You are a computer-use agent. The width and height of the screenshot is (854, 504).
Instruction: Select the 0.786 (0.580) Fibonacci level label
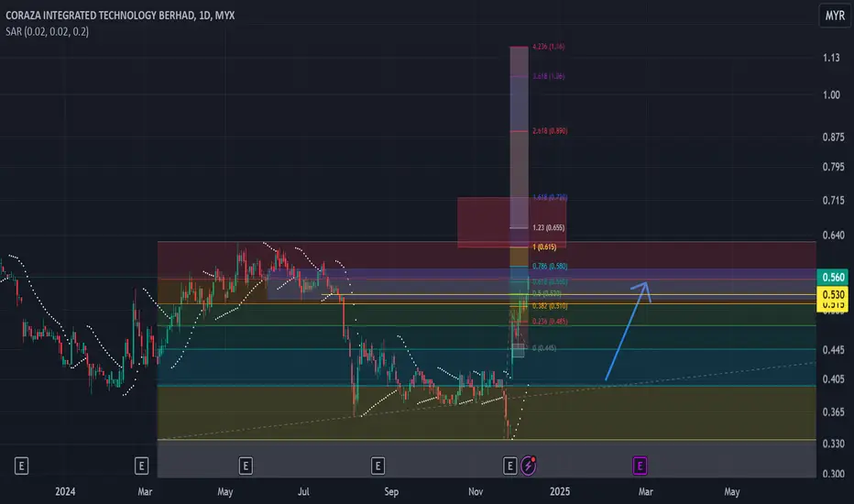(x=550, y=267)
